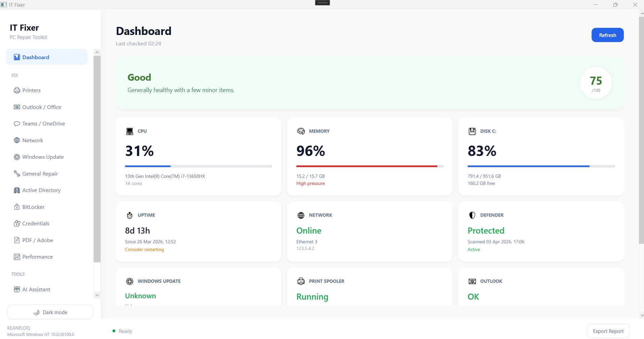The image size is (644, 339).
Task: Click the Windows Update gear icon in sidebar
Action: 17,157
